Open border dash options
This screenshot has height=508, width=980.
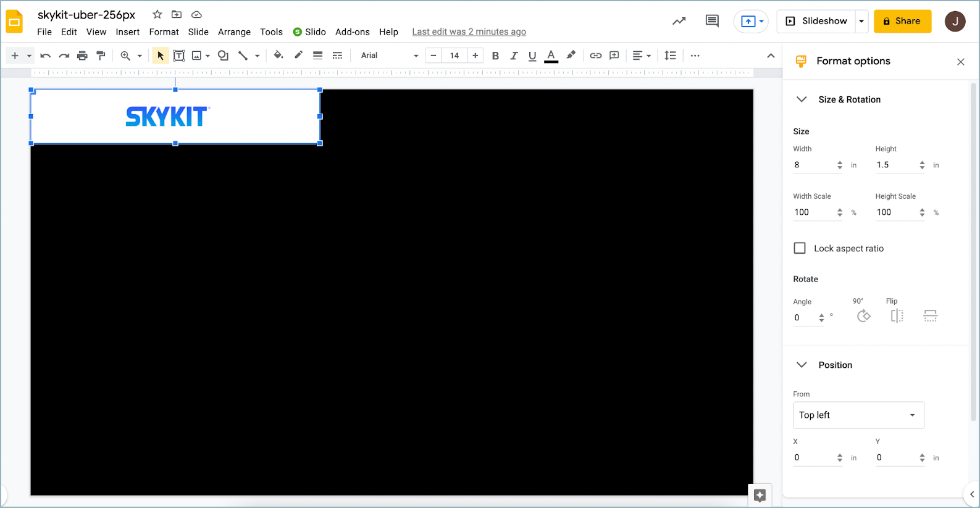tap(337, 56)
